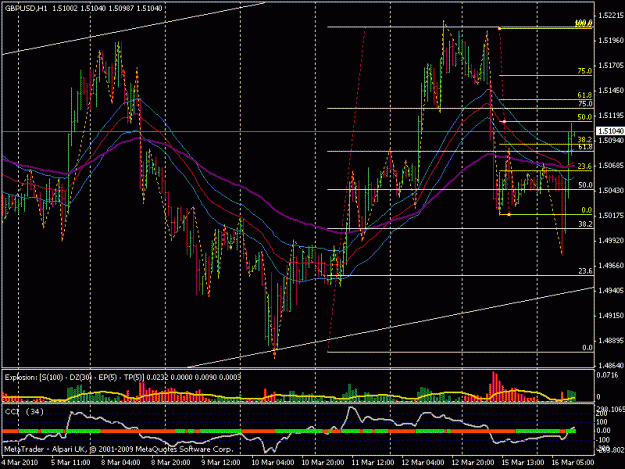Click the 12 Mar 20:00 time axis label

(473, 463)
